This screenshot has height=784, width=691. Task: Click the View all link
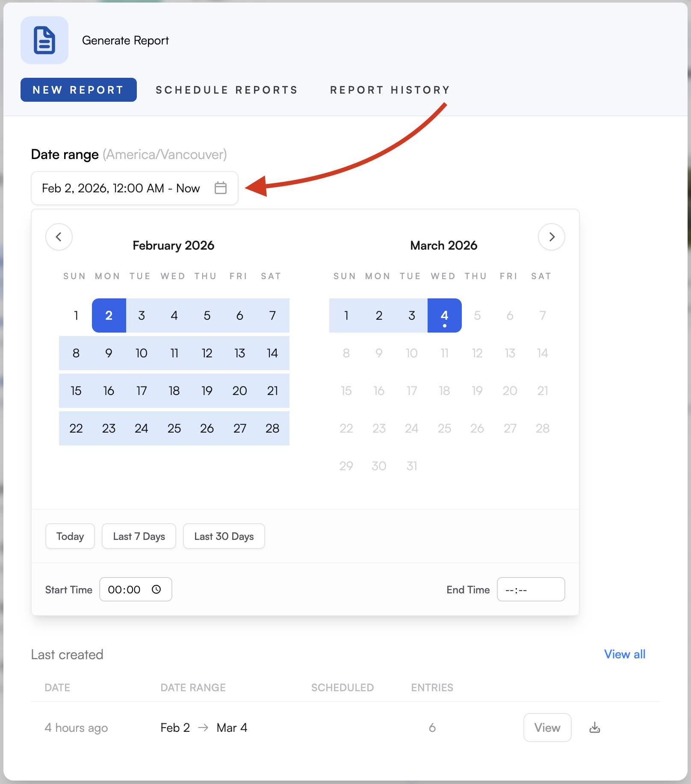[625, 654]
